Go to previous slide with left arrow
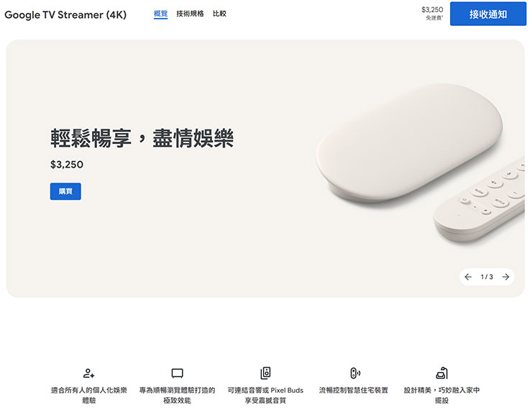532x415 pixels. (468, 277)
